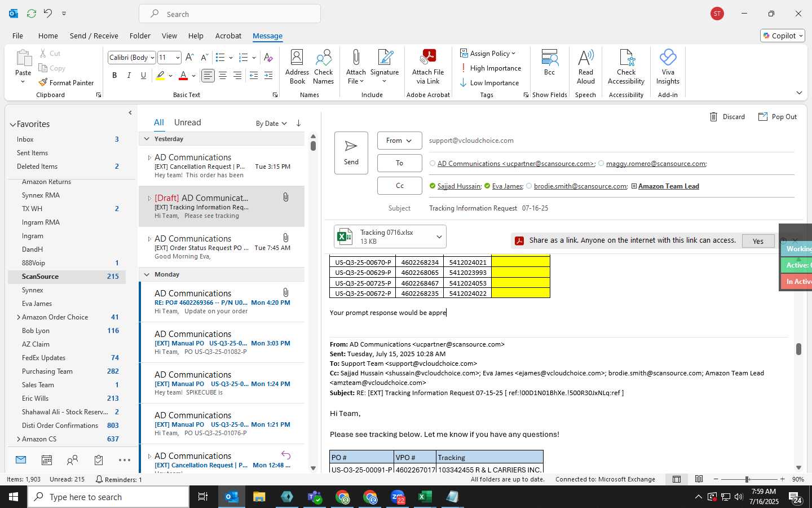The image size is (812, 508).
Task: Open the font size dropdown
Action: coord(178,58)
